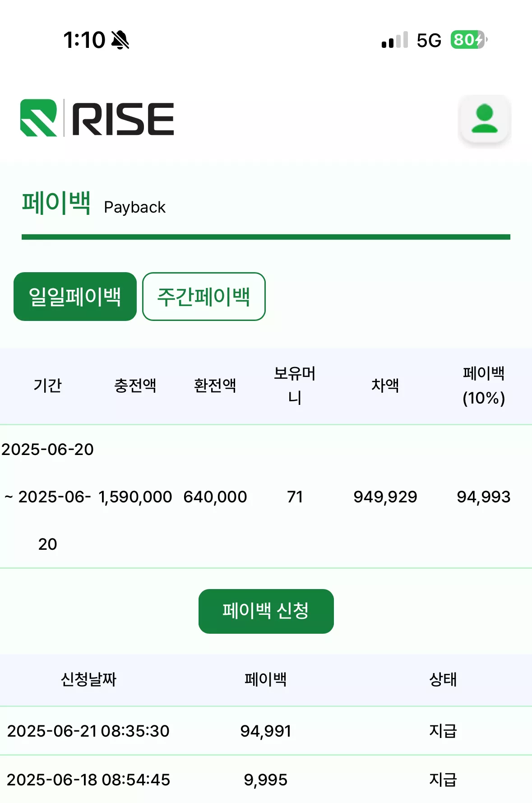
Task: Switch to the 주간페이백 tab
Action: [x=204, y=297]
